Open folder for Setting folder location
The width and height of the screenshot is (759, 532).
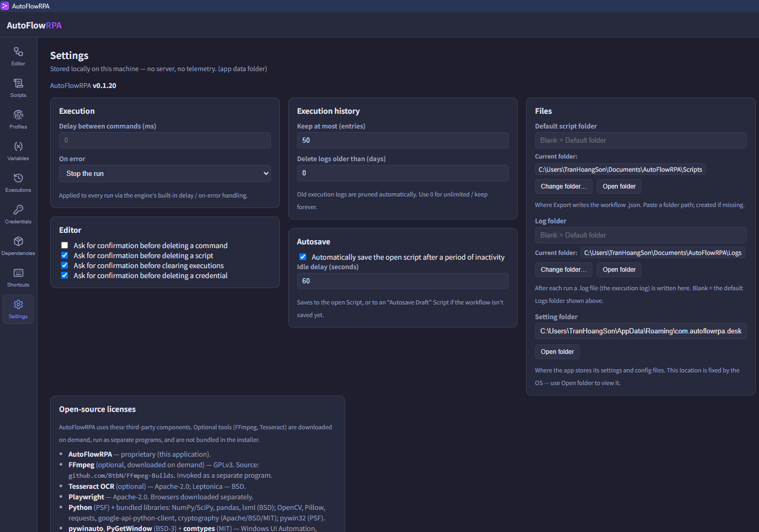pos(557,352)
